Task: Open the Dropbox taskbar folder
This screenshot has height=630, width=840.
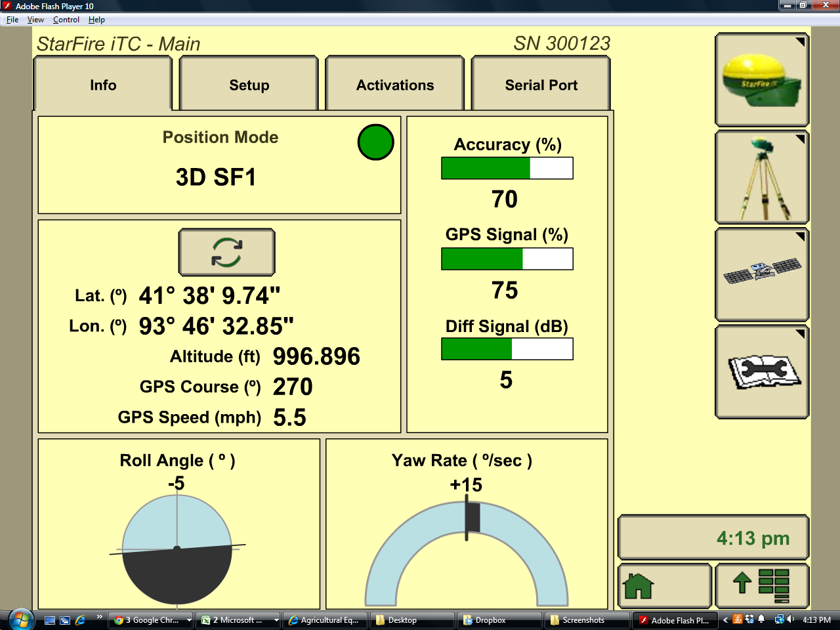Action: point(499,619)
